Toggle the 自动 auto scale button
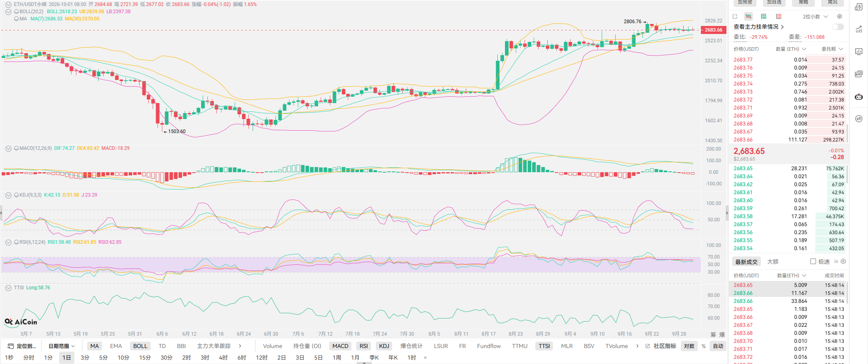The height and width of the screenshot is (364, 868). click(x=718, y=346)
